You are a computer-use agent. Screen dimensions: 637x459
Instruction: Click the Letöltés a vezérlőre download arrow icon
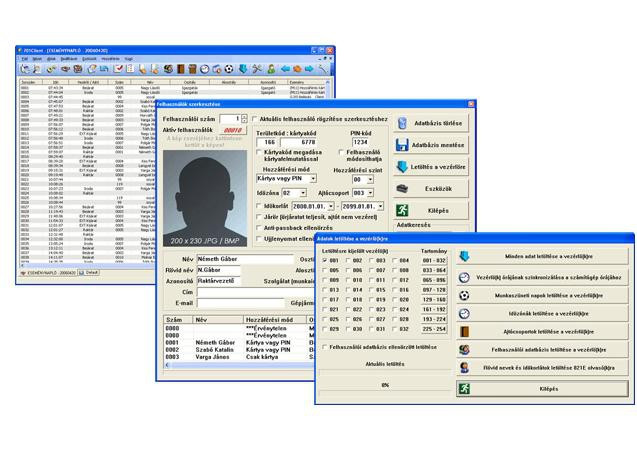coord(402,166)
